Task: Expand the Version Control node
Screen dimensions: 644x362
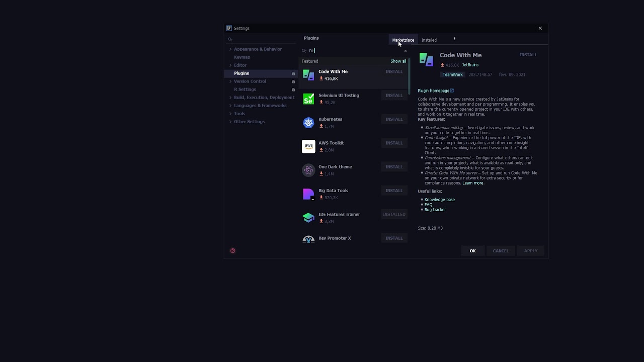Action: [230, 81]
